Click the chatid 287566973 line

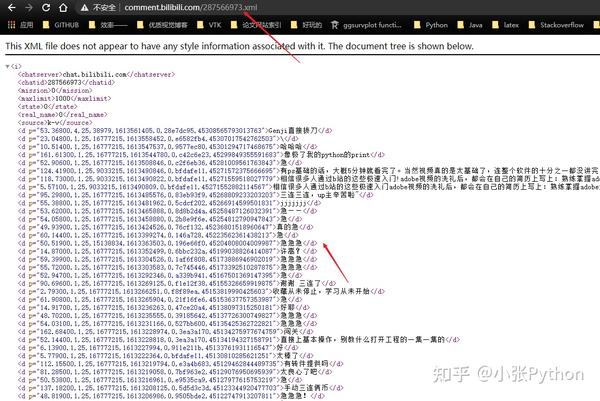tap(66, 82)
